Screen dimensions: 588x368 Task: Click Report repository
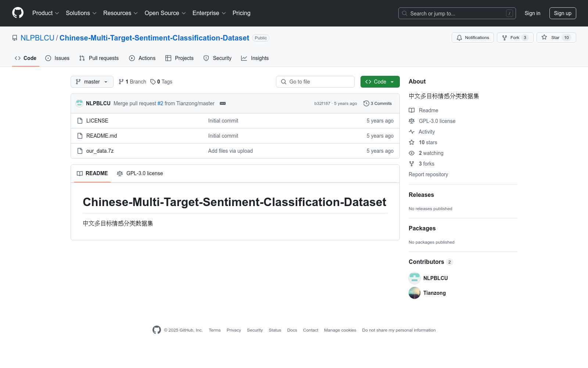pos(428,174)
